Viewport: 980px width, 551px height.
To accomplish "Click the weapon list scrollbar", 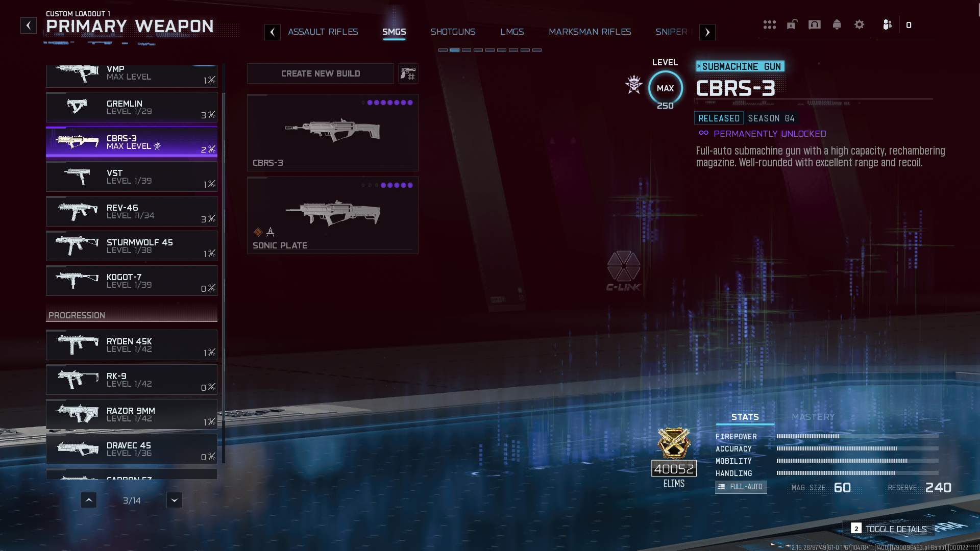I will [224, 264].
